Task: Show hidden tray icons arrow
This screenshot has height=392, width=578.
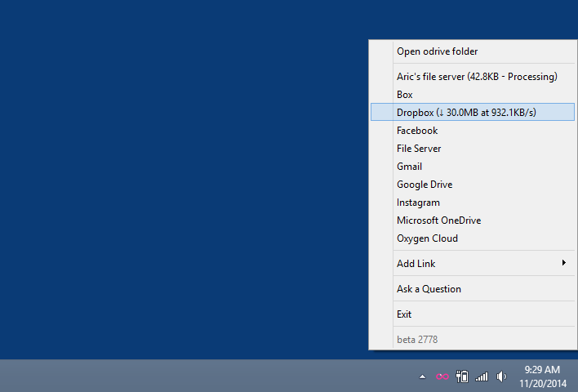Action: (422, 376)
